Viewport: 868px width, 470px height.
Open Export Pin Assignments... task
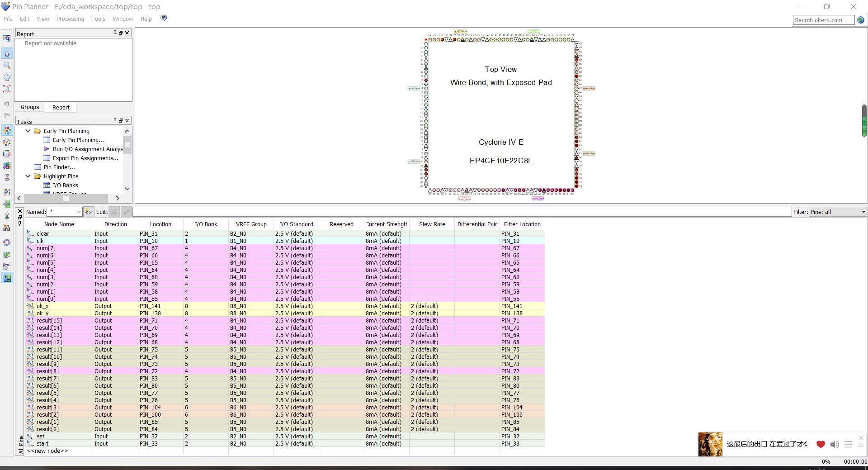(85, 158)
